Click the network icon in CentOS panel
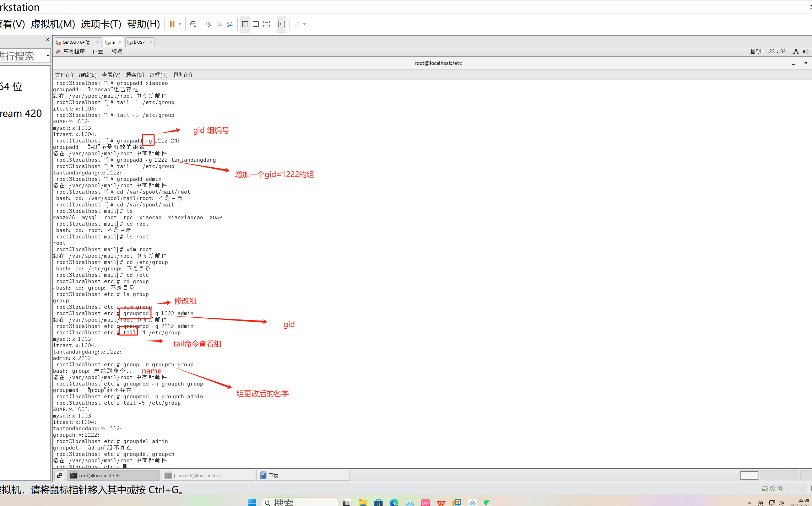Screen dimensions: 812x506 pos(796,52)
